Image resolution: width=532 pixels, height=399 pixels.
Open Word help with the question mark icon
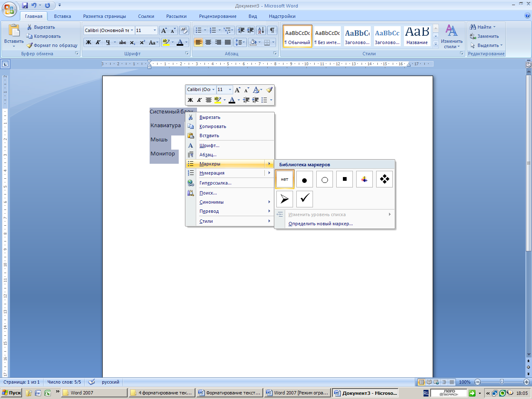coord(527,16)
